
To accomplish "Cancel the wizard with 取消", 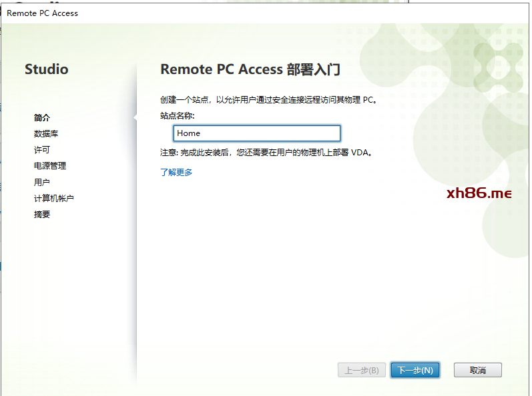I will pos(478,370).
